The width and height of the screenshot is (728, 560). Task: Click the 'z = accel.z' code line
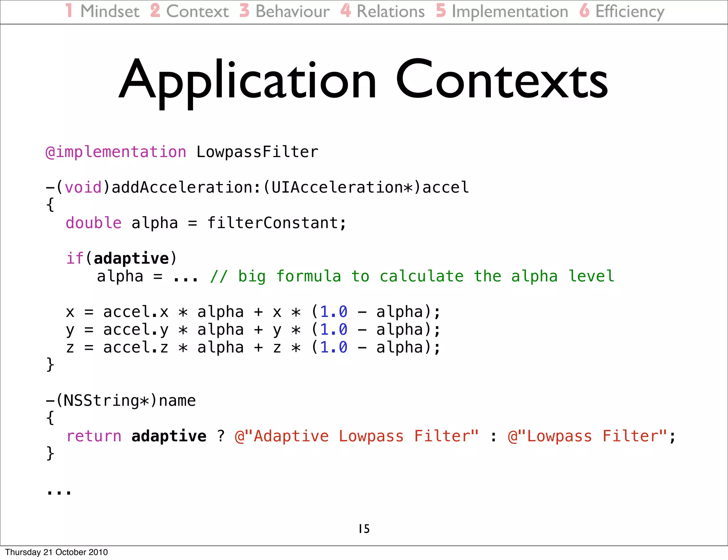tap(253, 348)
